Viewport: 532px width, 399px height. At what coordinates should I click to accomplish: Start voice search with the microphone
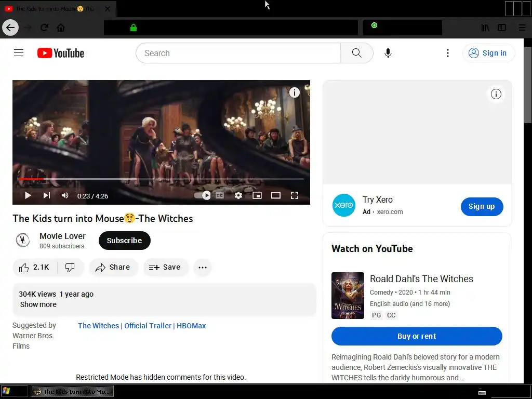pos(388,53)
